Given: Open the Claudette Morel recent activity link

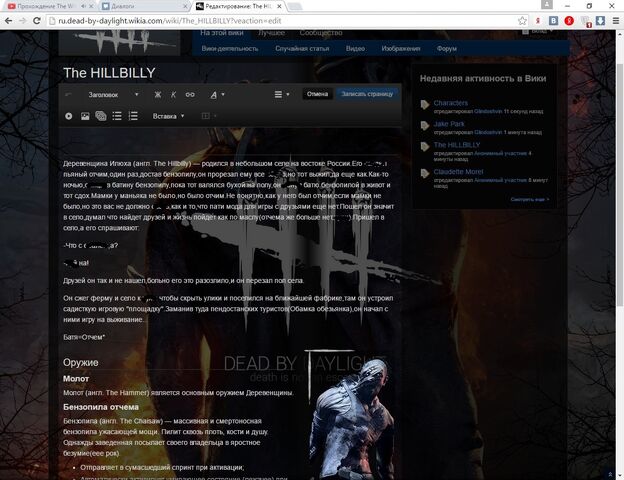Looking at the screenshot, I should point(458,172).
